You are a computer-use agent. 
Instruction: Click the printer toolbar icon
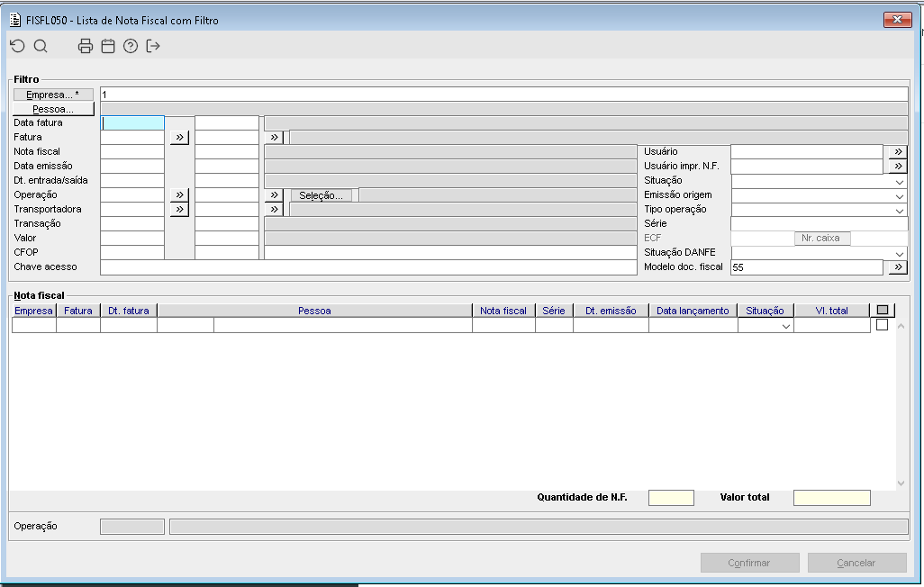(86, 46)
